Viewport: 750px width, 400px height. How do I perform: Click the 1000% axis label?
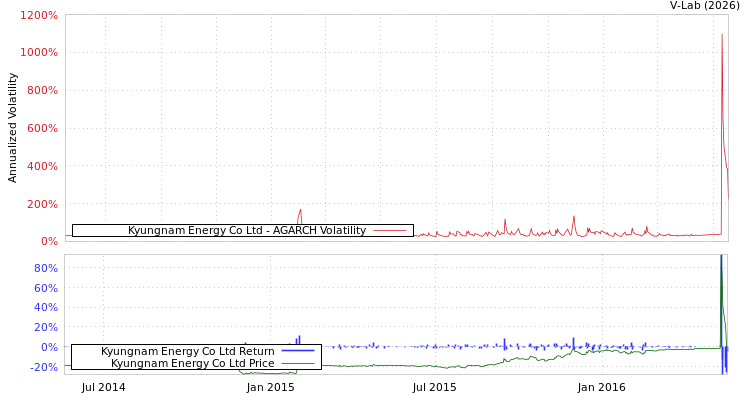point(39,53)
